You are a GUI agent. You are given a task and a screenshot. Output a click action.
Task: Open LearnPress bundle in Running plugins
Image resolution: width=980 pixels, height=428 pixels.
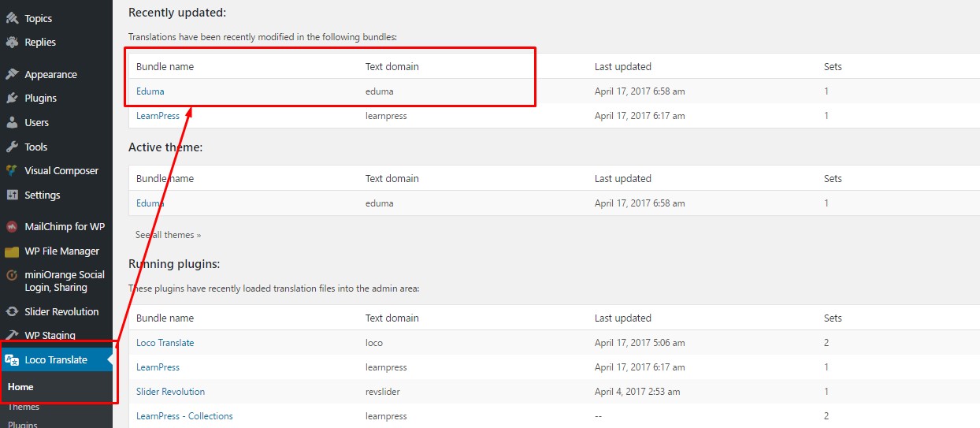158,367
